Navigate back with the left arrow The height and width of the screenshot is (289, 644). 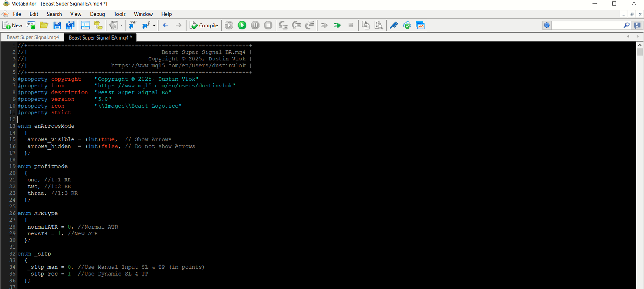tap(165, 25)
